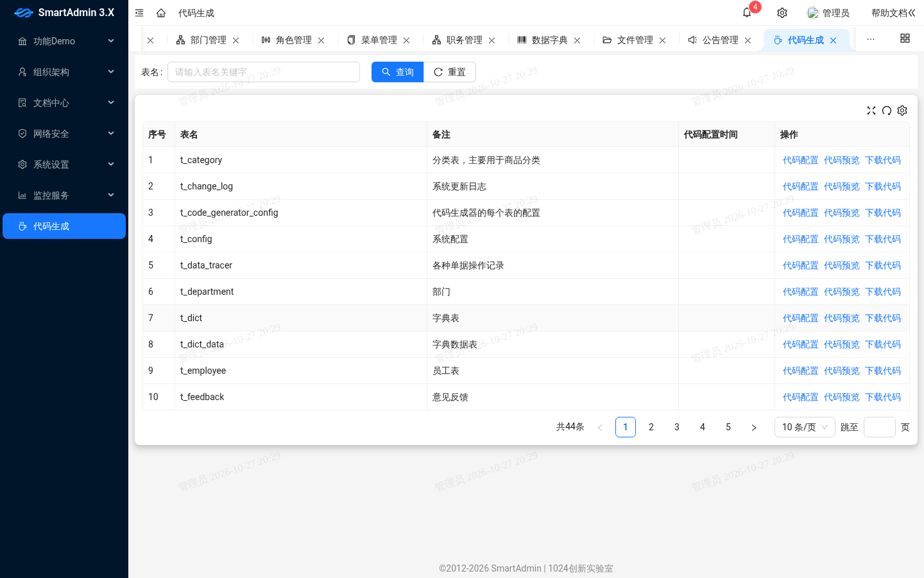
Task: Open the notifications bell
Action: point(747,13)
